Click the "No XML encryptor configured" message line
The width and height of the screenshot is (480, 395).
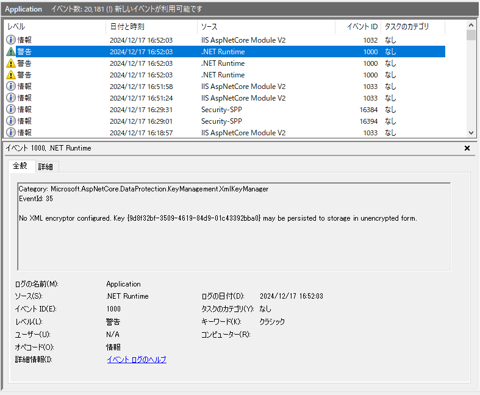click(218, 218)
